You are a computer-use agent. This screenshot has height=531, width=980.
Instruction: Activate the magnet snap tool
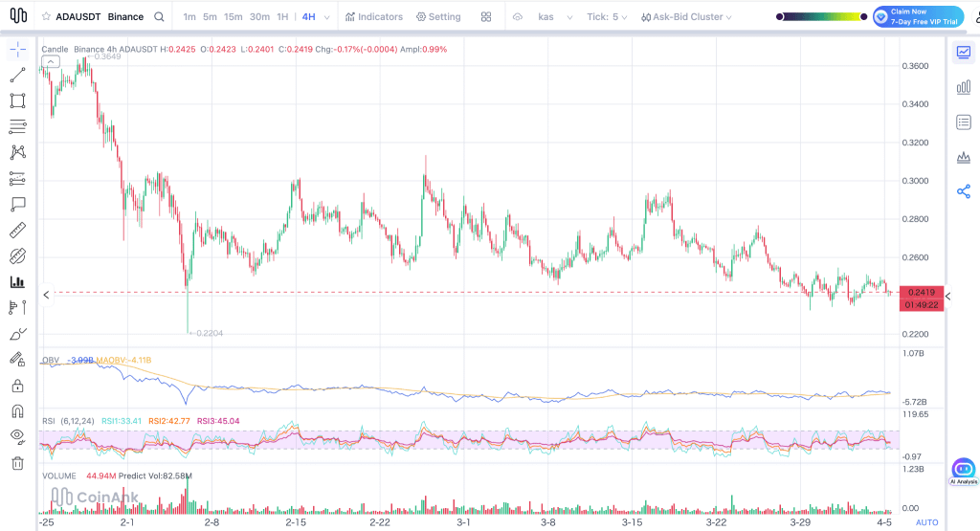(x=17, y=411)
